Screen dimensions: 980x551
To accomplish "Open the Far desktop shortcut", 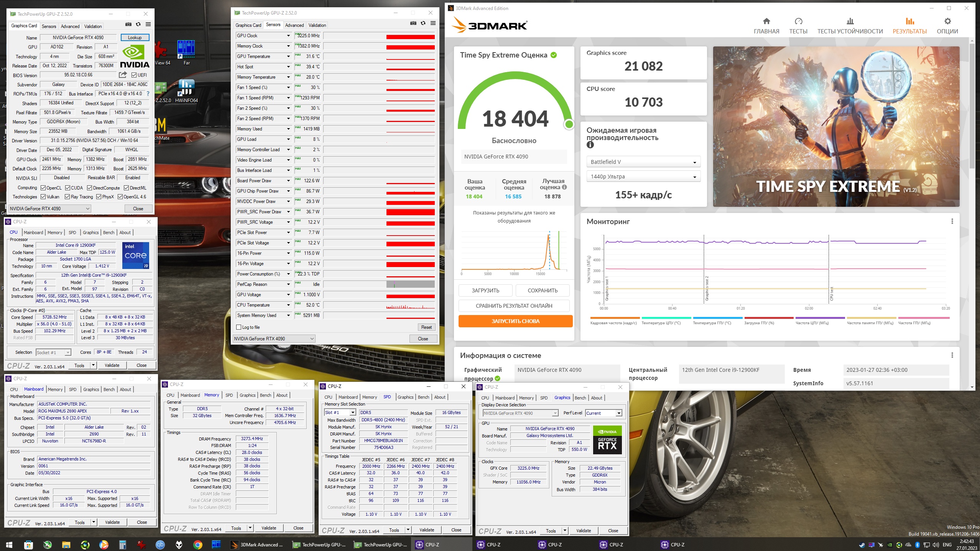I will [186, 53].
